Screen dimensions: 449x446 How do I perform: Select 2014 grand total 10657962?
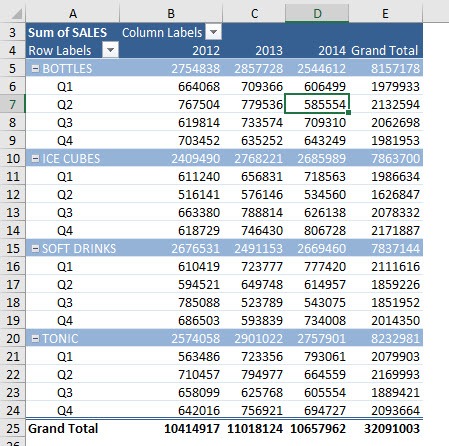coord(318,428)
